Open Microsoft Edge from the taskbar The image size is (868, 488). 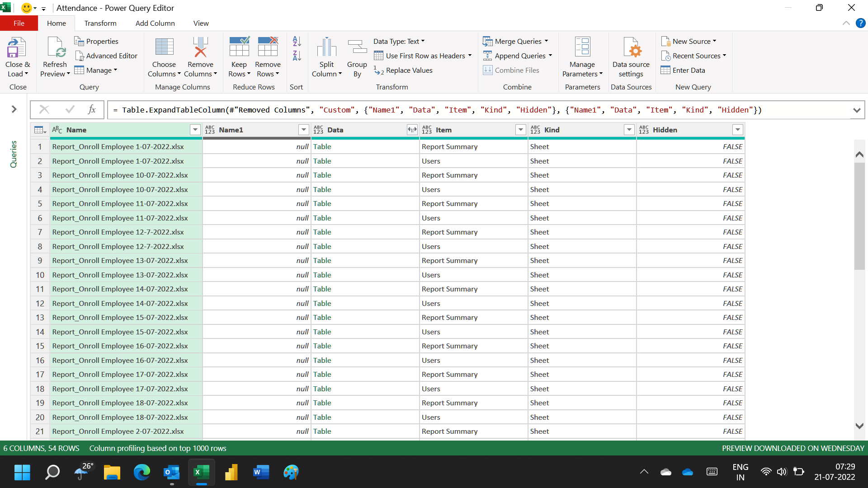[x=142, y=472]
